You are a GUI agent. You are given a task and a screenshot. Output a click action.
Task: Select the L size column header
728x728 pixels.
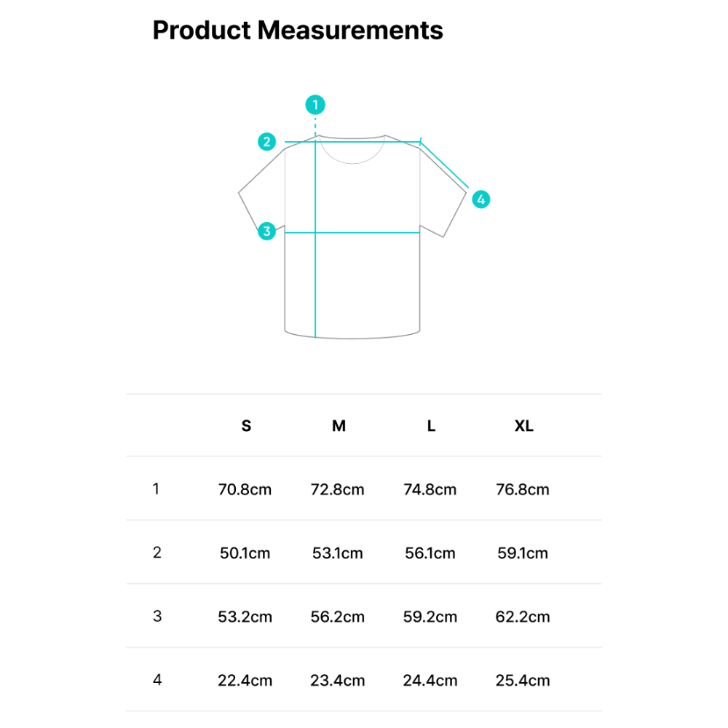coord(431,426)
